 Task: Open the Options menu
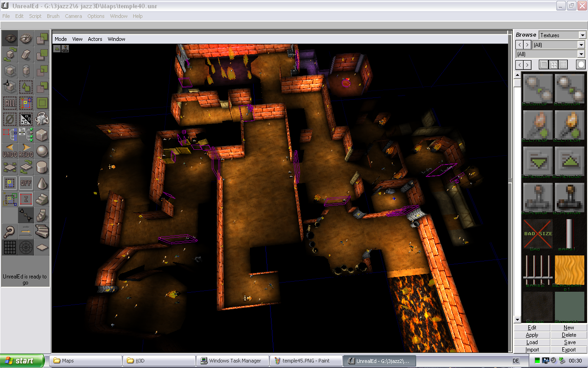(96, 16)
